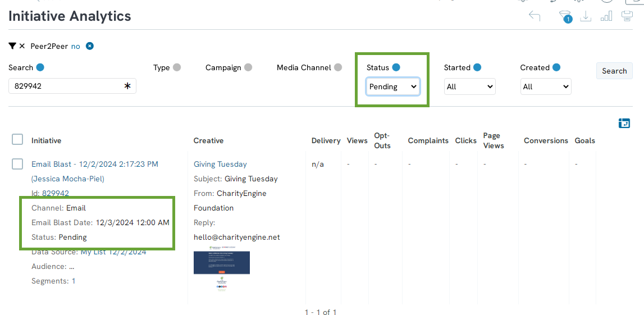644x315 pixels.
Task: Toggle the blue dot beside Created
Action: tap(556, 67)
